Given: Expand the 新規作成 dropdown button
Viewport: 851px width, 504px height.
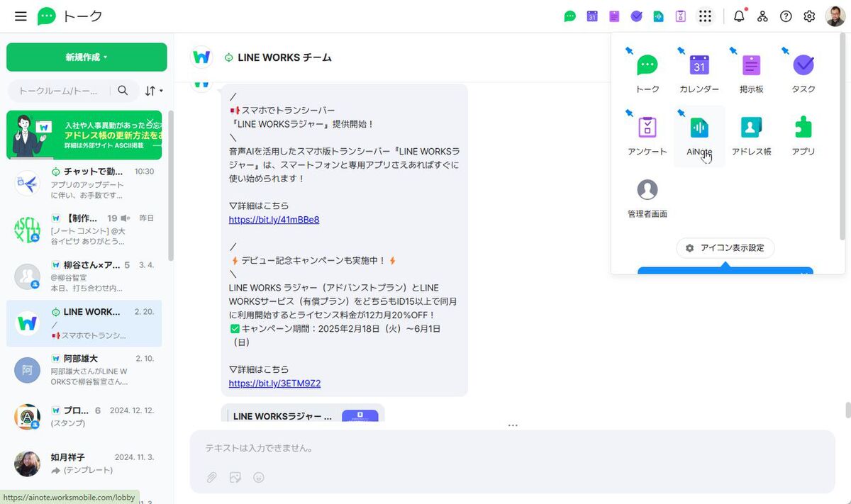Looking at the screenshot, I should (87, 57).
